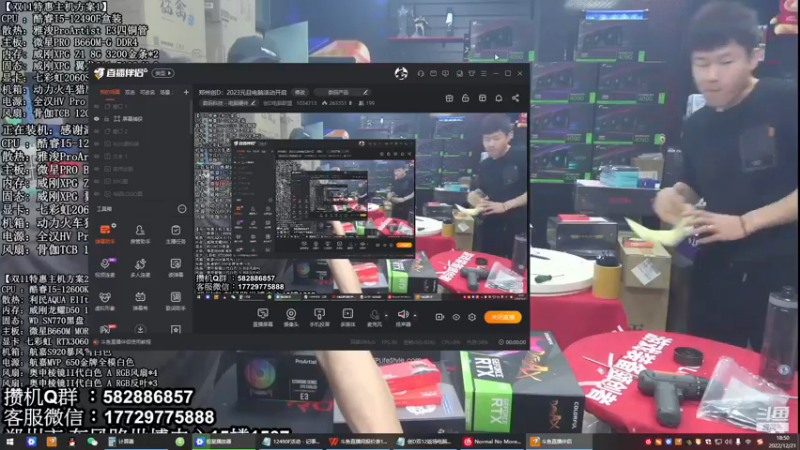Toggle visibility eye for 窗口 1 source
This screenshot has width=800, height=450.
tap(96, 106)
